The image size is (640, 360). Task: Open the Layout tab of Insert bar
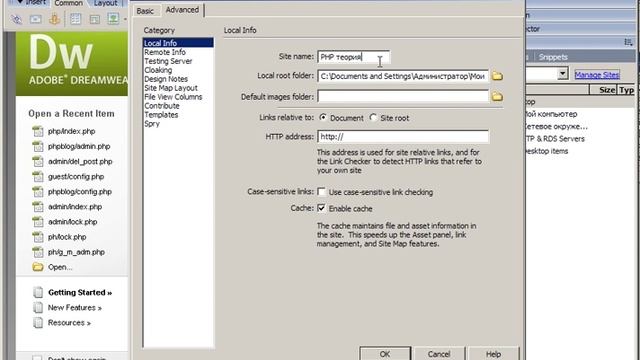coord(105,3)
